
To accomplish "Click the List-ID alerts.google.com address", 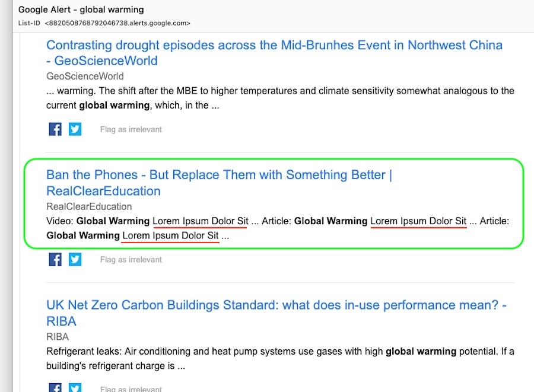I will (x=117, y=23).
